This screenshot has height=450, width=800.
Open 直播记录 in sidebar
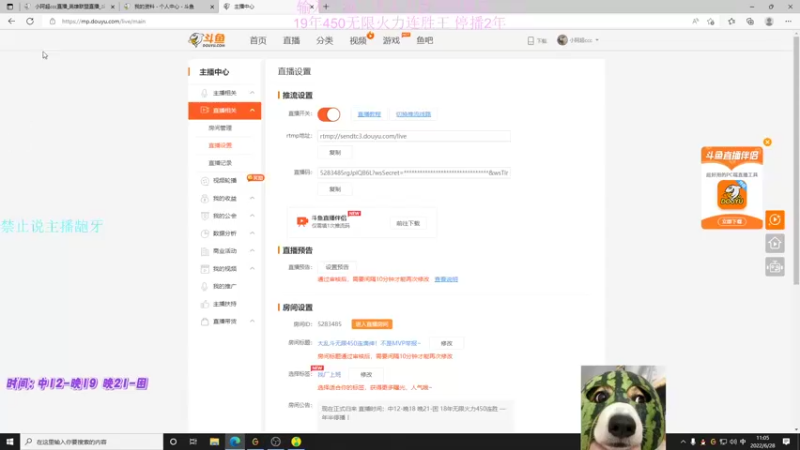220,163
